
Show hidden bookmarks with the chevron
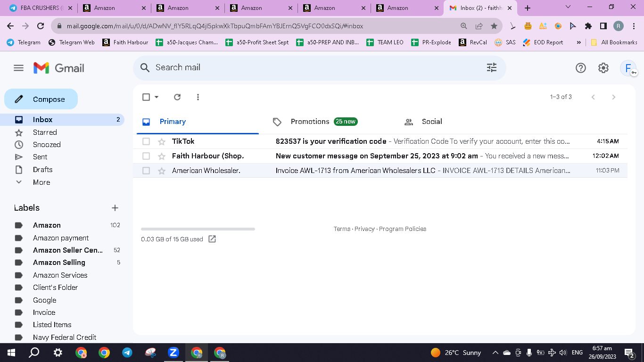578,42
